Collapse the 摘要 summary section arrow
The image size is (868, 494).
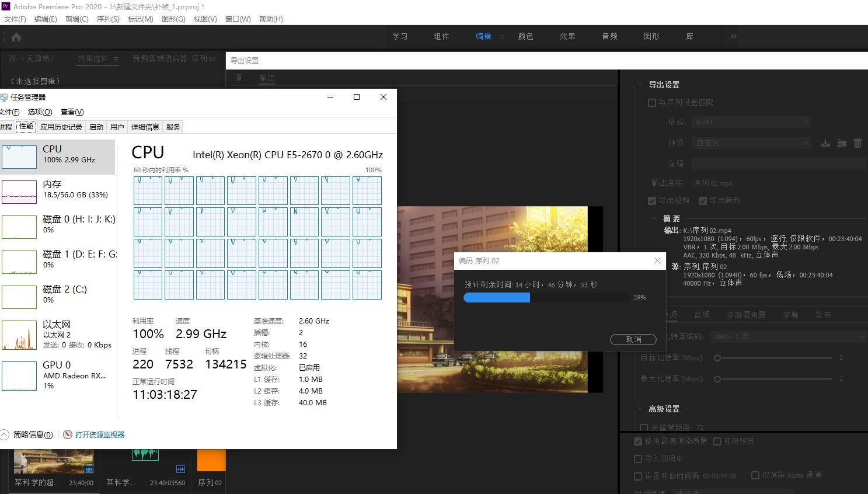tap(654, 218)
